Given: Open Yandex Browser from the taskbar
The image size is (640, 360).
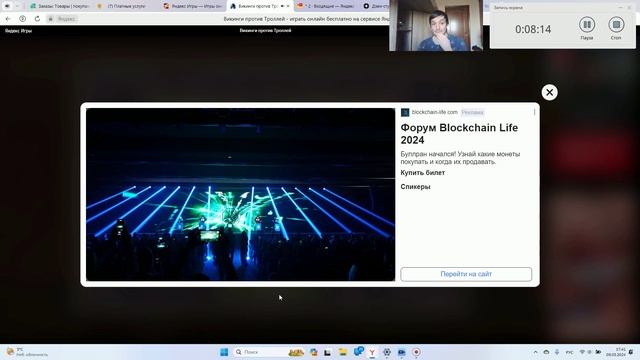Looking at the screenshot, I should click(x=372, y=352).
